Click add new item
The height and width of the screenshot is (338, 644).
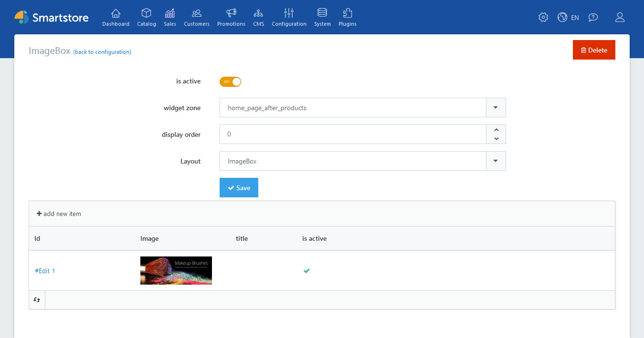pos(59,214)
